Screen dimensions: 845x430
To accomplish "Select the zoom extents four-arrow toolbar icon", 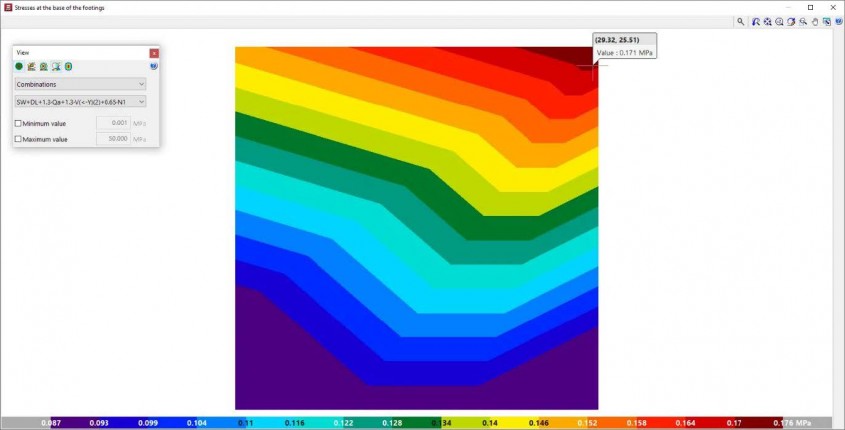I will [767, 22].
